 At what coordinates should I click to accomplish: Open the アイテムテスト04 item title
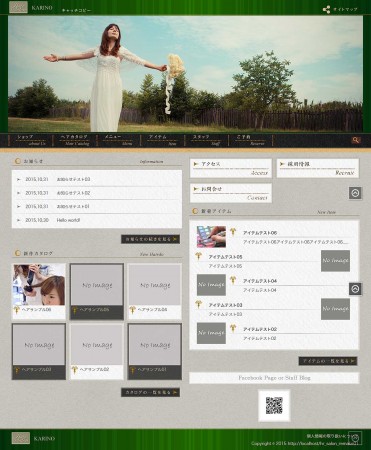pos(260,281)
